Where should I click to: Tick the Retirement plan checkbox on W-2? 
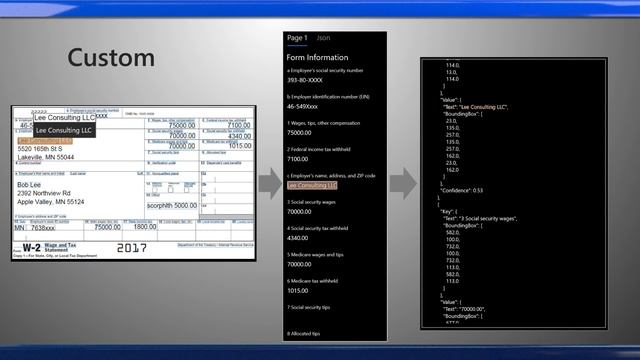click(171, 190)
